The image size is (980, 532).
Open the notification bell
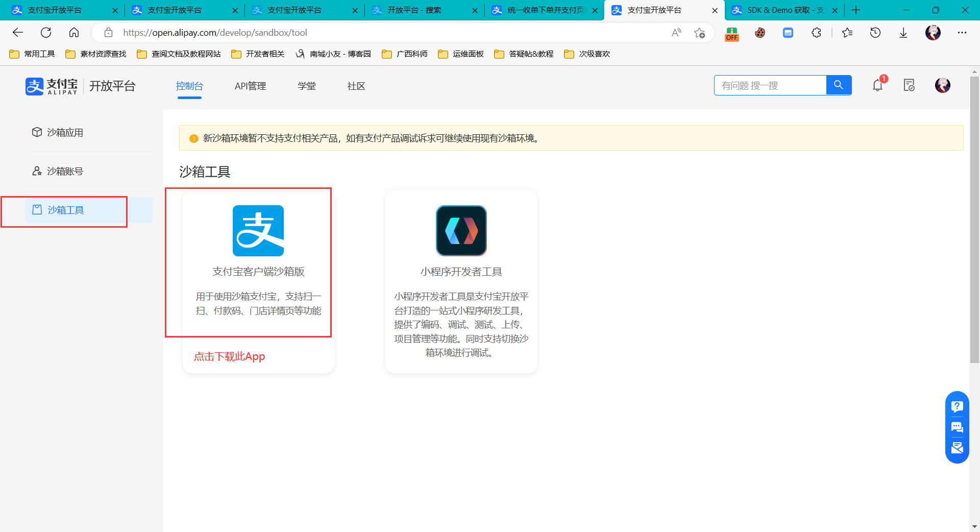pyautogui.click(x=878, y=85)
